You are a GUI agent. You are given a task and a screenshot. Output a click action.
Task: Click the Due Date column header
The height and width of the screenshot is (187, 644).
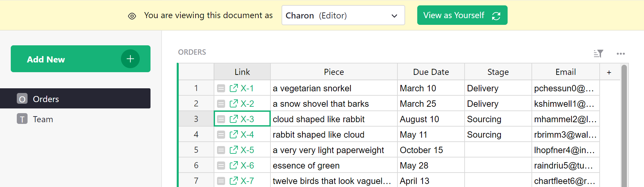(431, 72)
